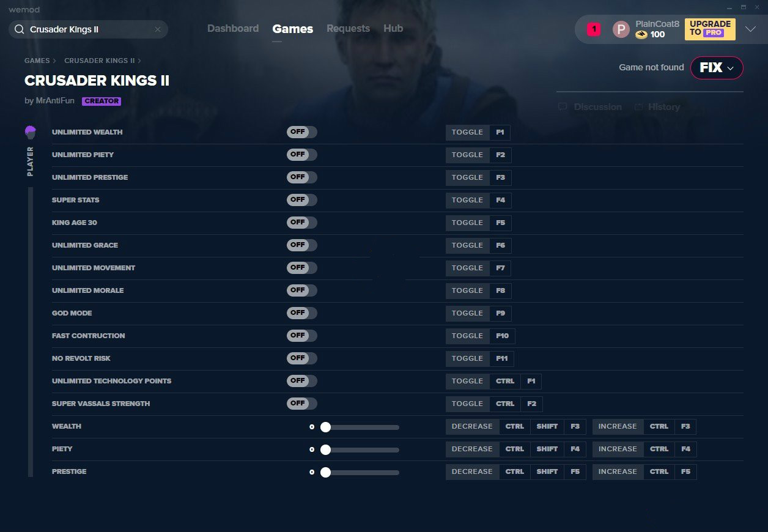
Task: Click the search magnifier icon
Action: point(20,29)
